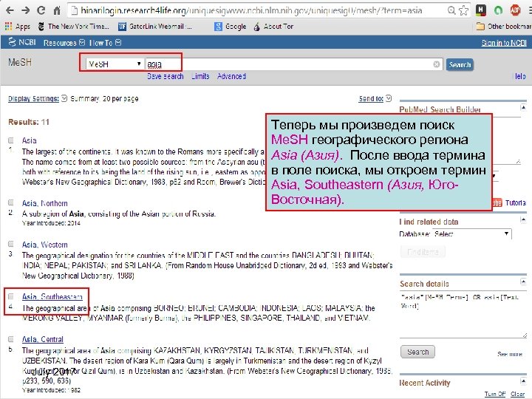Open the AdBlock Plus extension icon
This screenshot has width=532, height=399.
click(516, 10)
